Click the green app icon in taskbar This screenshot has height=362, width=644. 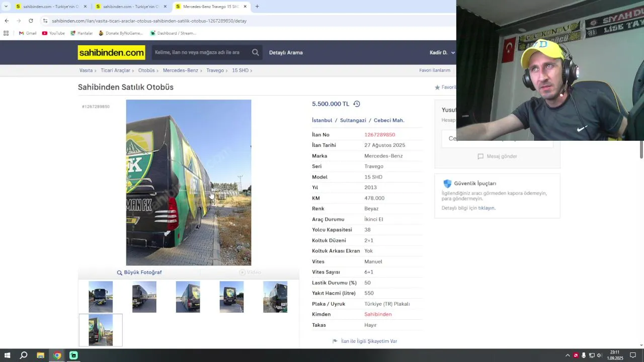click(x=73, y=355)
